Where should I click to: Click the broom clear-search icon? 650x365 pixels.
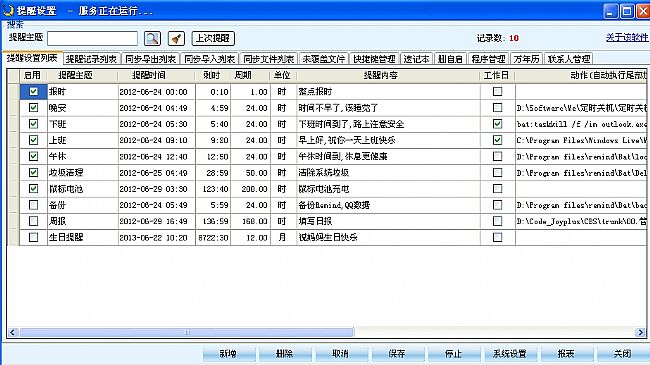coord(176,39)
